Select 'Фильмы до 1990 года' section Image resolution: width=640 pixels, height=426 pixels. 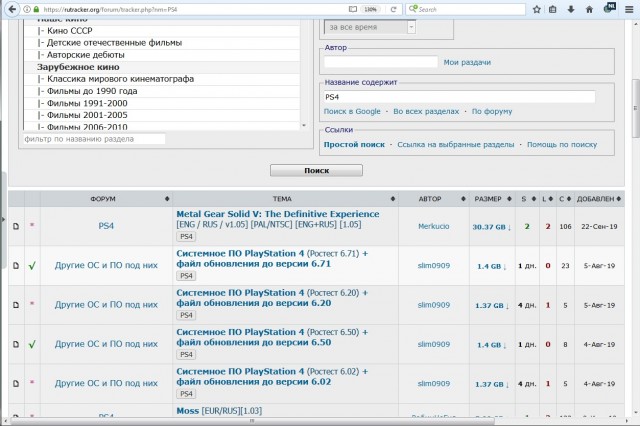162,91
